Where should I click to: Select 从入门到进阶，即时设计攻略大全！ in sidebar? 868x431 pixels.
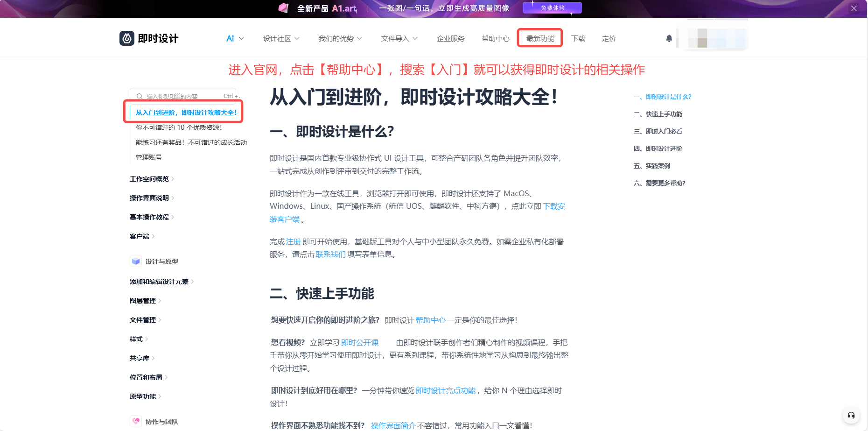[186, 113]
